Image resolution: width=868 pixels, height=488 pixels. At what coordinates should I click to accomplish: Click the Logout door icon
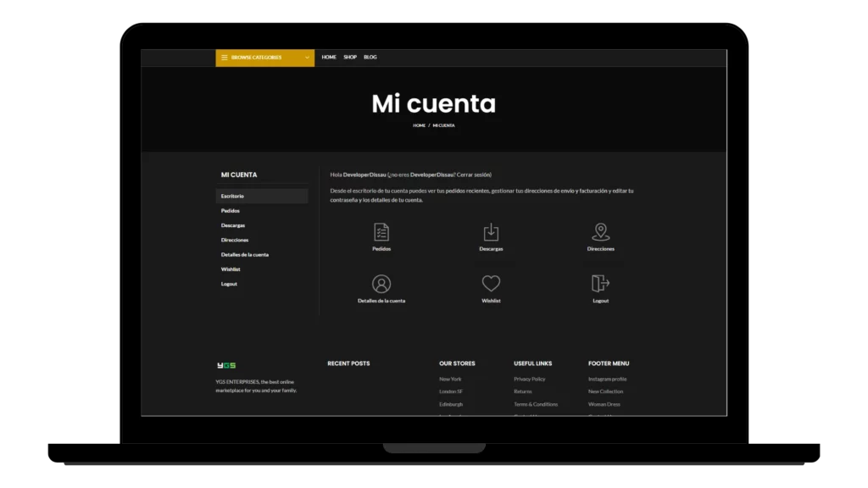601,284
